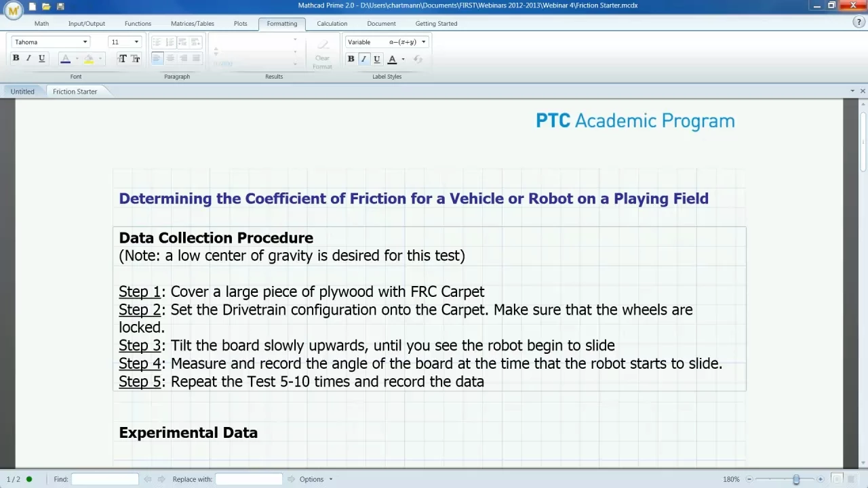The width and height of the screenshot is (868, 488).
Task: Increase text size with larger T icon
Action: click(x=122, y=59)
